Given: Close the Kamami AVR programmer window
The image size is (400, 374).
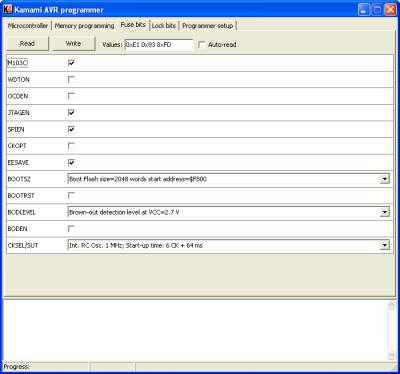Looking at the screenshot, I should pyautogui.click(x=390, y=10).
